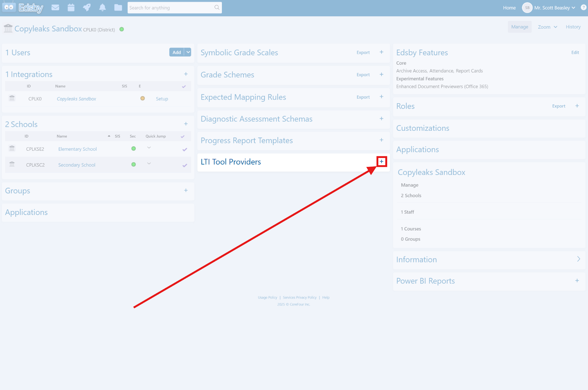This screenshot has width=588, height=390.
Task: Open Mr. Scott Beasley account menu
Action: (555, 8)
